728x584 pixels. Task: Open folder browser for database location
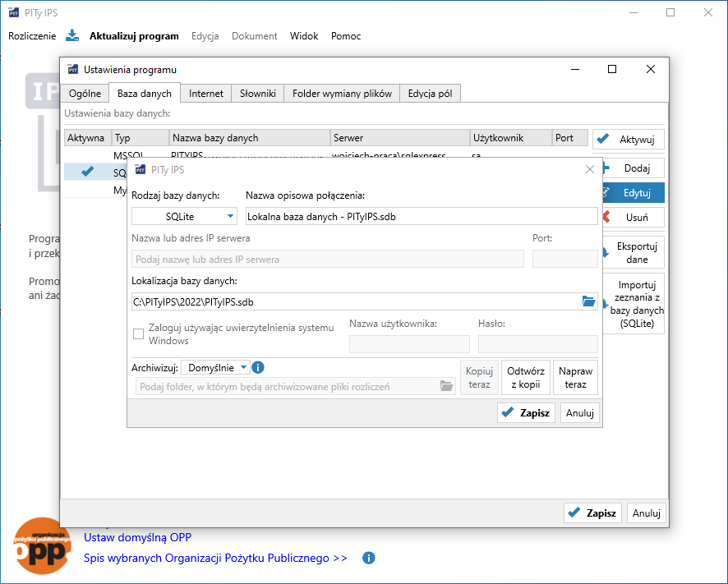[588, 301]
